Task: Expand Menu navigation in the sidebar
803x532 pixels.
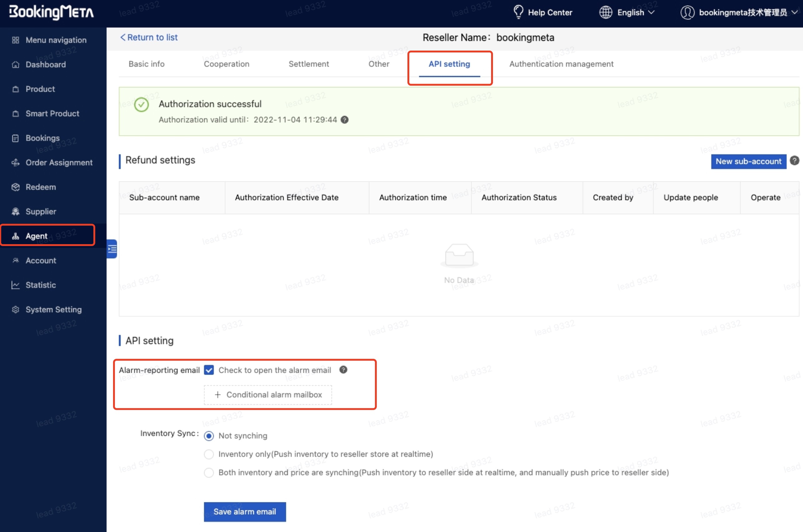Action: point(56,40)
